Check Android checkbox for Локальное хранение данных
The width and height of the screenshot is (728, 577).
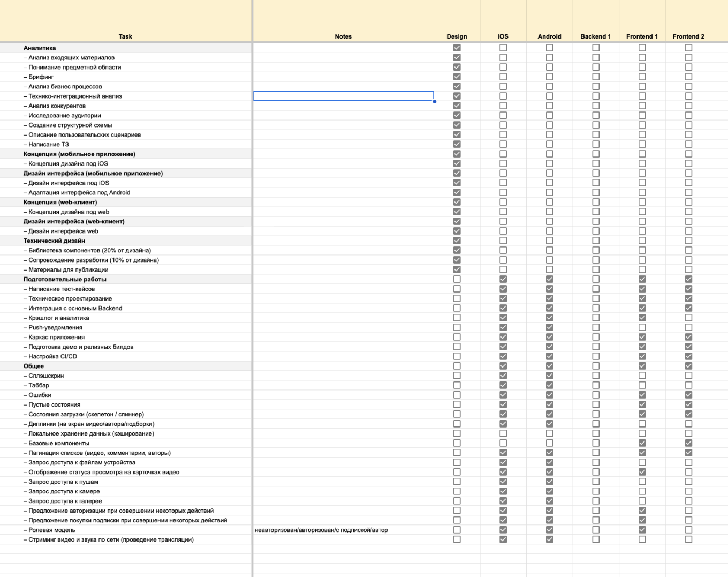(x=550, y=433)
